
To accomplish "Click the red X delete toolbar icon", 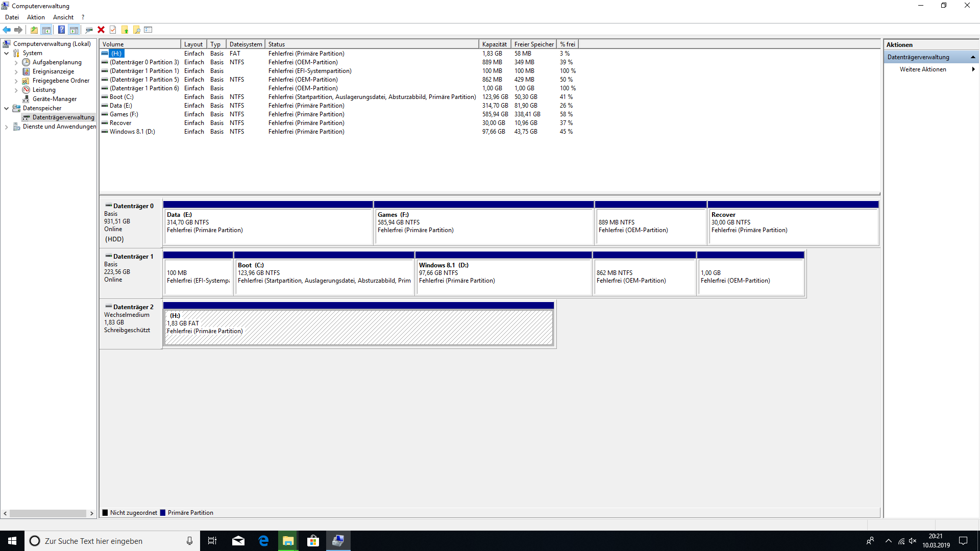I will tap(101, 30).
